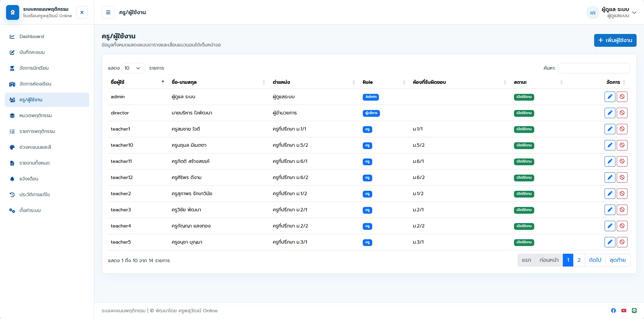
Task: Click the ค้นหา search field
Action: (594, 68)
